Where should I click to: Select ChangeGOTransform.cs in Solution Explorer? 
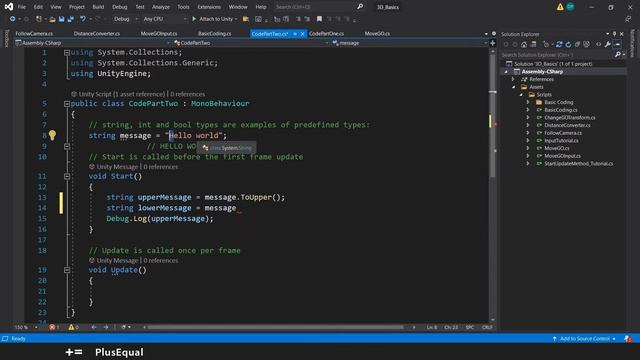(570, 118)
